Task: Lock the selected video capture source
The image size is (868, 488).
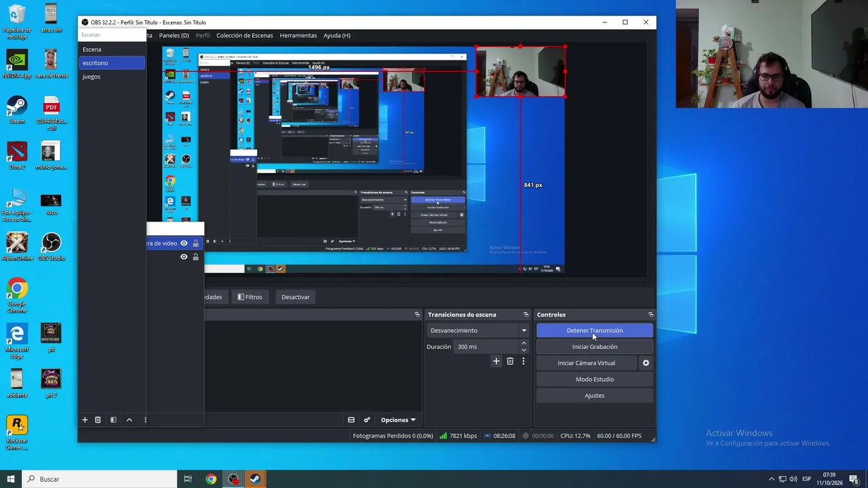Action: 195,243
